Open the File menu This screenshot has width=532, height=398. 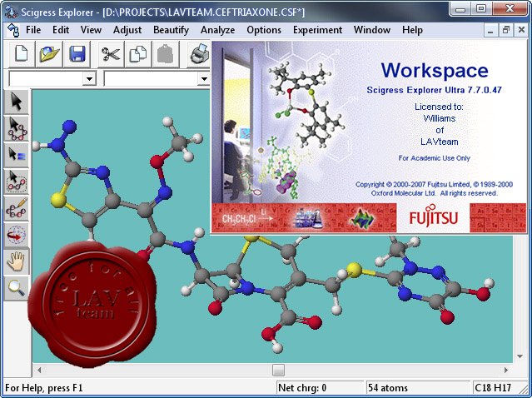pyautogui.click(x=33, y=30)
